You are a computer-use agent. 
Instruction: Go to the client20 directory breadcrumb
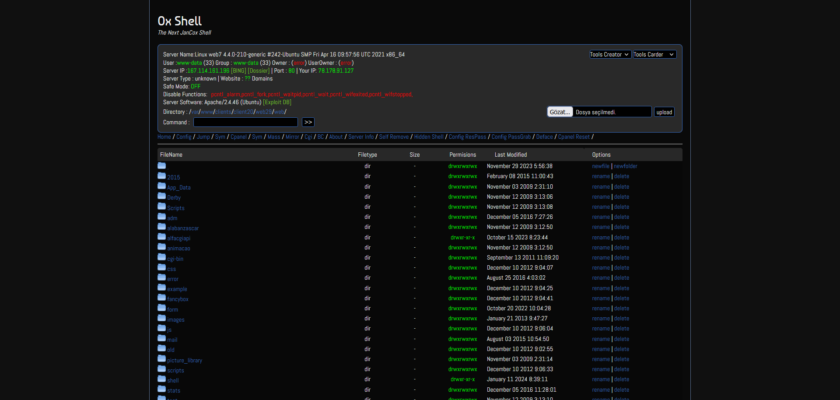[242, 112]
